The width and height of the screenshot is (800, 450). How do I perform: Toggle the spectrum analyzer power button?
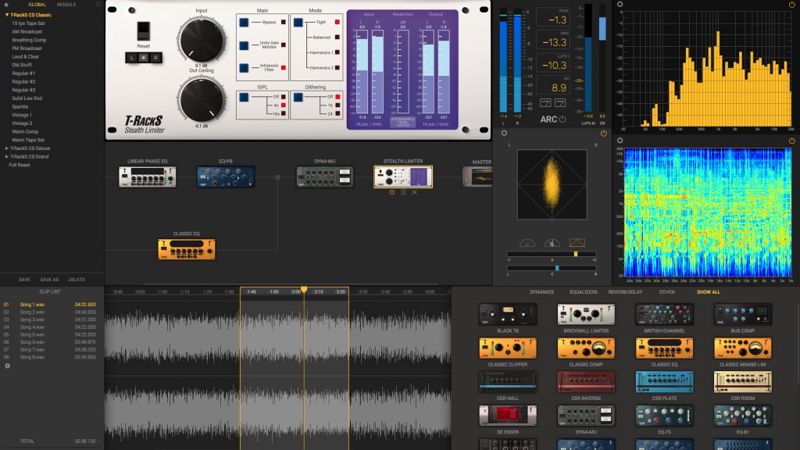792,4
